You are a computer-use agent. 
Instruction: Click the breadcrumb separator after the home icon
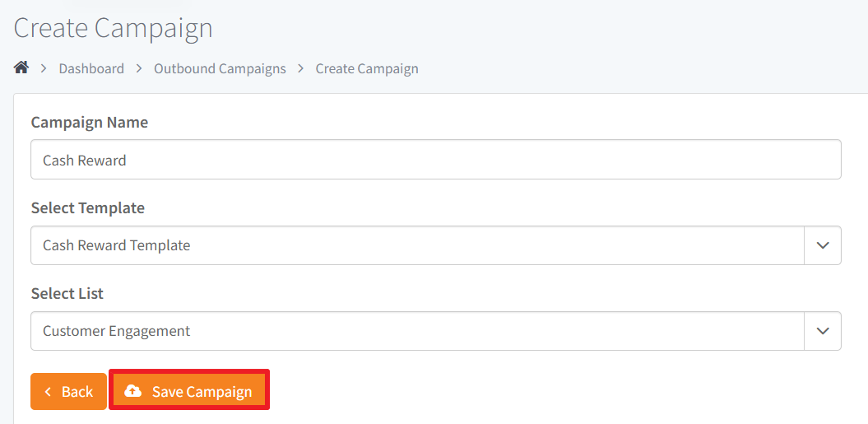44,68
